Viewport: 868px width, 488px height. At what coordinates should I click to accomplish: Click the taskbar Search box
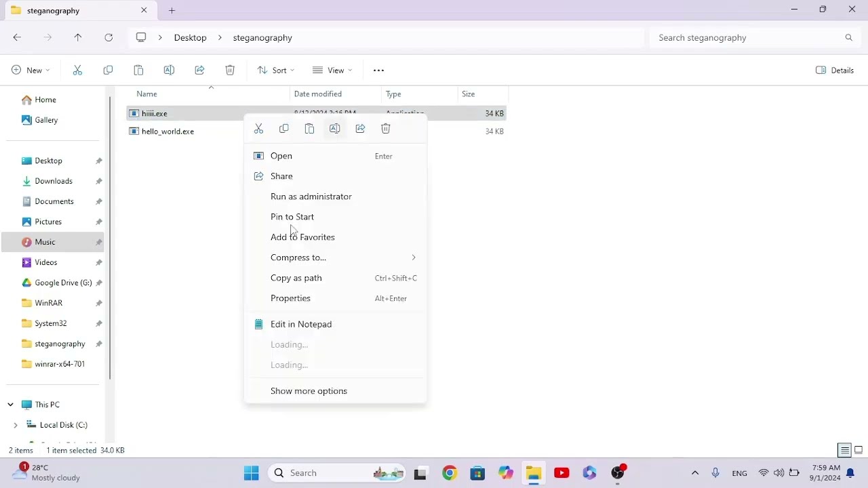tap(338, 473)
